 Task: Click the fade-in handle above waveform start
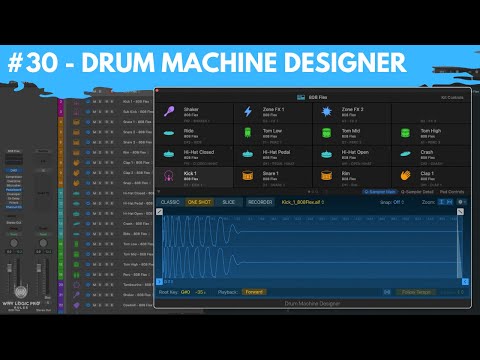[159, 212]
